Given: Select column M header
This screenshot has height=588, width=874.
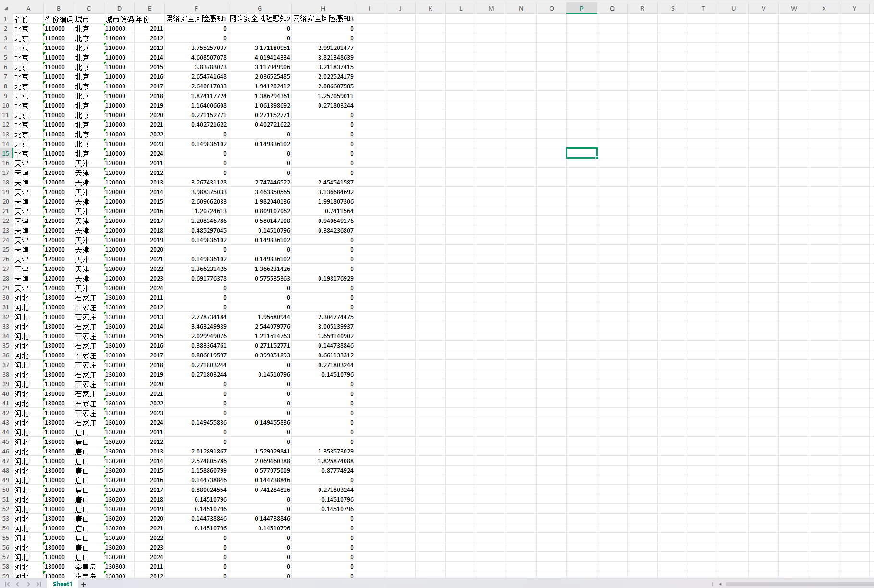Looking at the screenshot, I should click(x=491, y=8).
